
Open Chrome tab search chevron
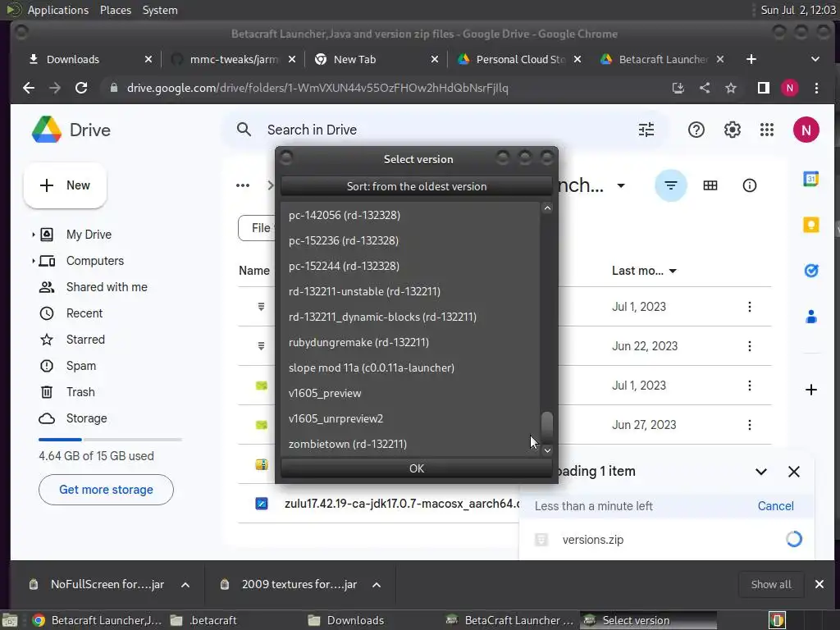(815, 59)
